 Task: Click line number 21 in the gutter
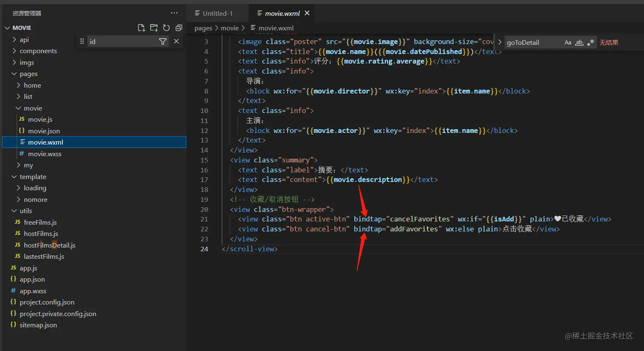pyautogui.click(x=204, y=219)
